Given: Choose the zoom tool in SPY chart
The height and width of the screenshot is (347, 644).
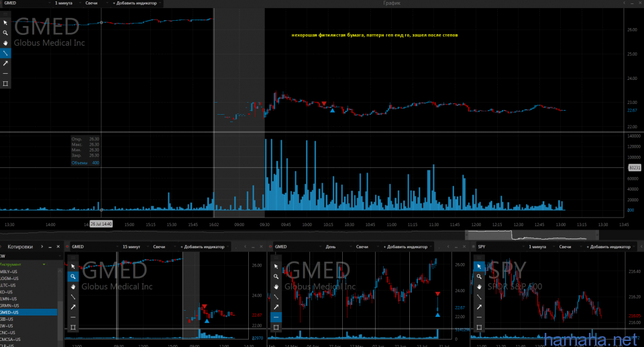Looking at the screenshot, I should pos(479,277).
